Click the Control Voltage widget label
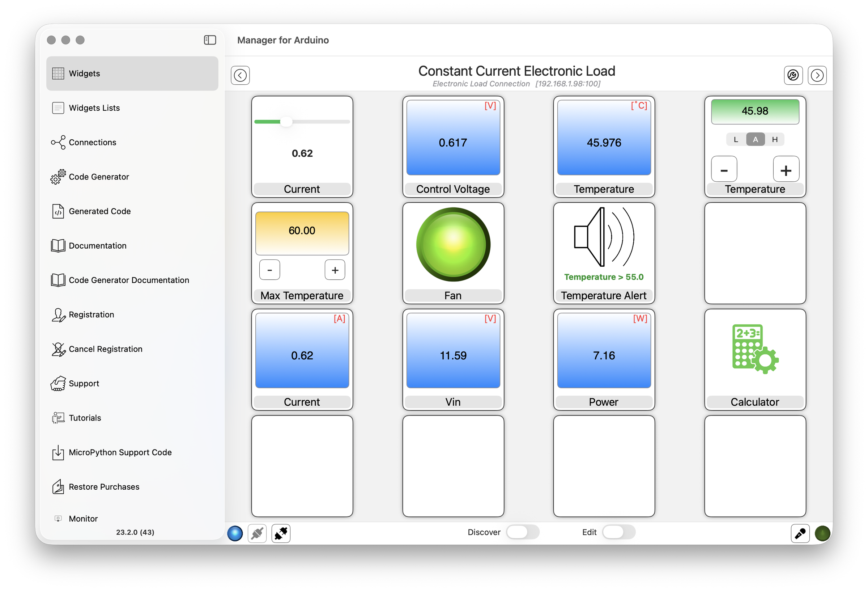Screen dimensions: 868x591 tap(453, 189)
